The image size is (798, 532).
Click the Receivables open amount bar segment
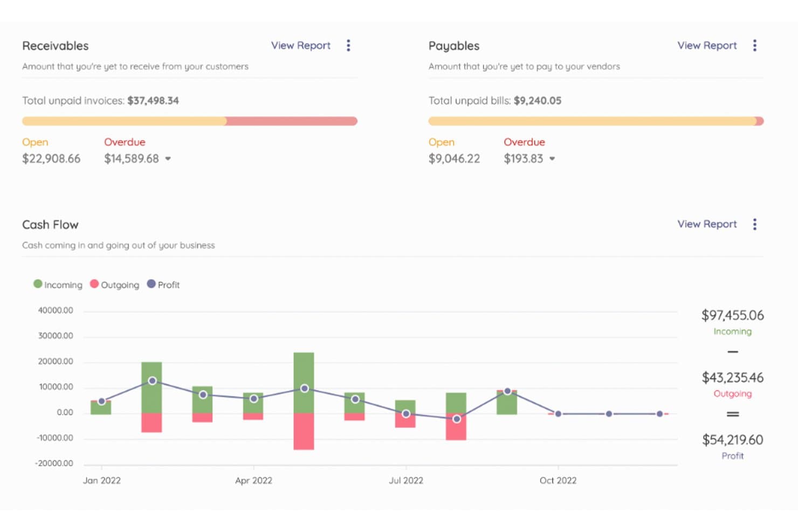(x=124, y=121)
